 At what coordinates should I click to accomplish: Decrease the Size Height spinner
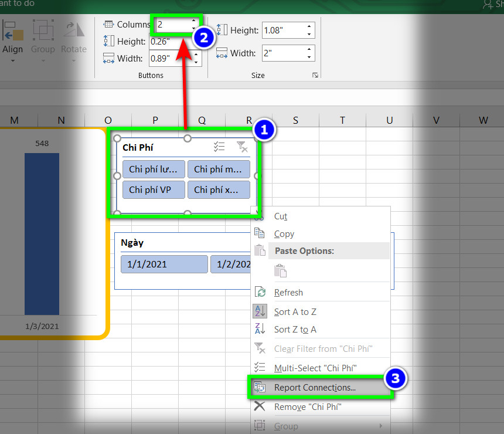point(309,34)
